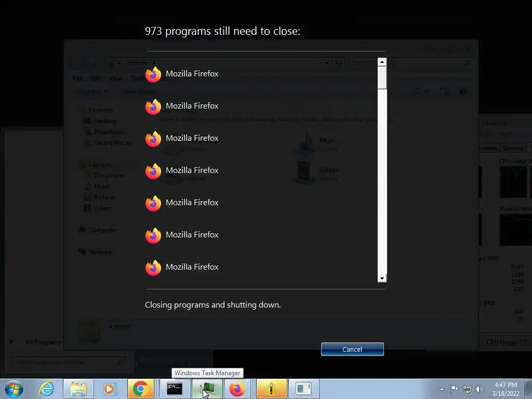The width and height of the screenshot is (532, 399).
Task: Switch to Firefox on the taskbar
Action: click(237, 389)
